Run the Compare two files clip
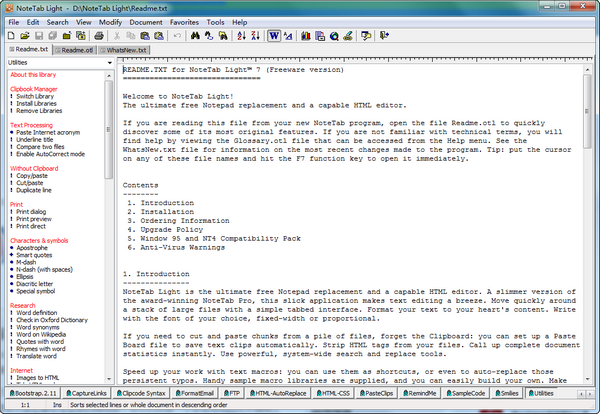This screenshot has width=600, height=414. tap(40, 147)
